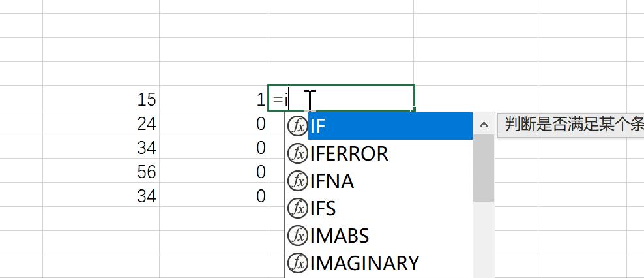Click the fx icon beside IFNA
644x278 pixels.
click(x=297, y=181)
